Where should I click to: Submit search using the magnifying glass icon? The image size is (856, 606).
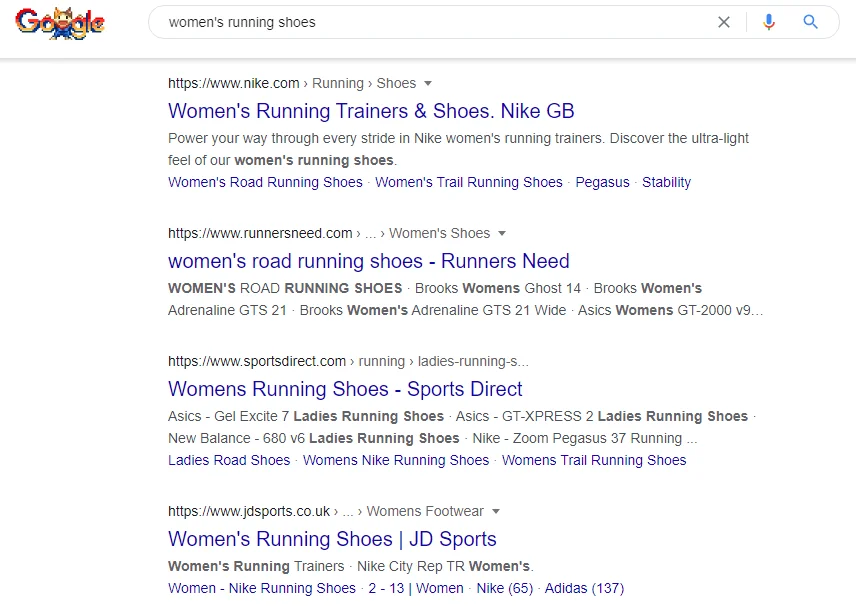click(811, 22)
